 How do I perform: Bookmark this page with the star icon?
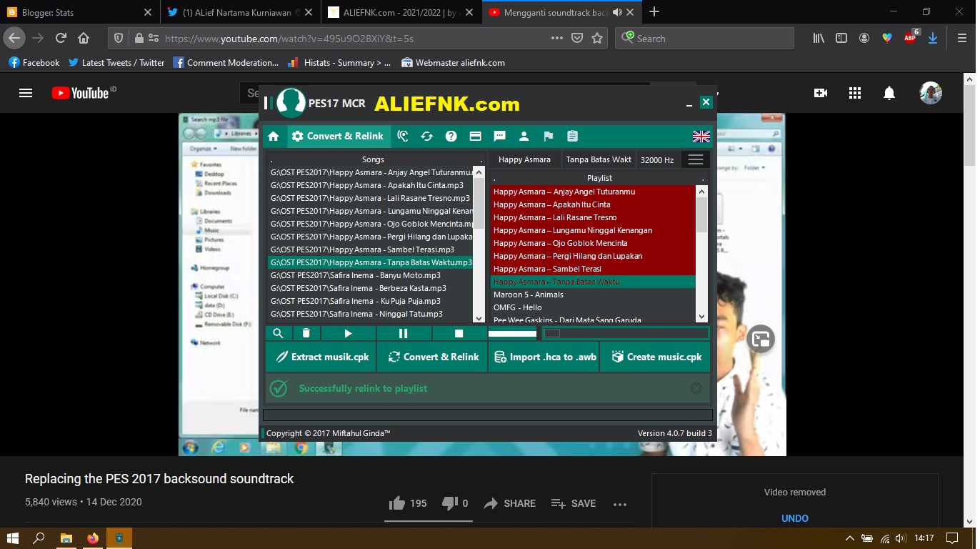(597, 39)
